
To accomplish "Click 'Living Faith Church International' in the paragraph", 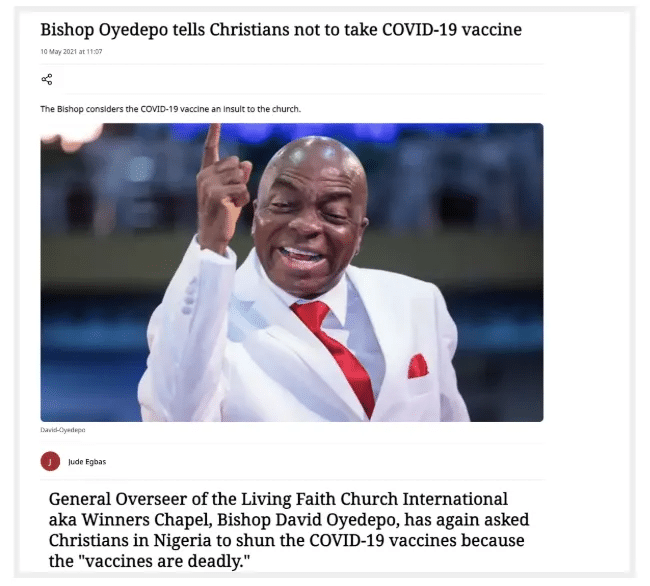I will coord(374,499).
